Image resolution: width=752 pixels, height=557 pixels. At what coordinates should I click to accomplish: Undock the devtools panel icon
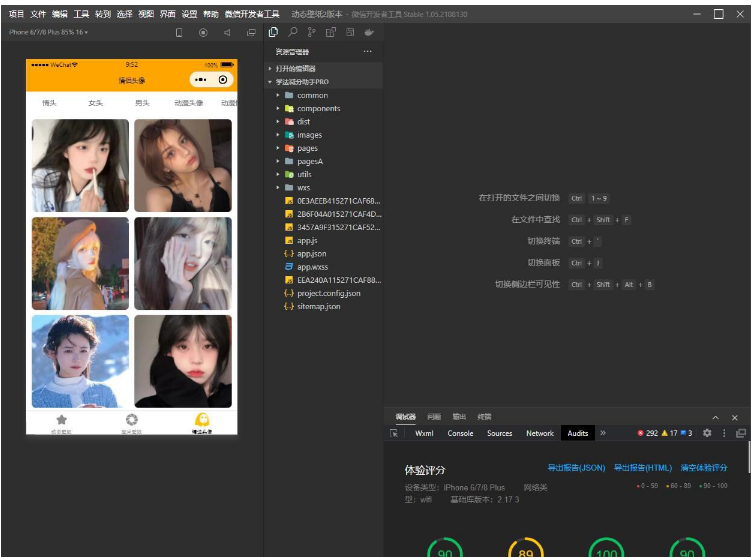tap(741, 433)
